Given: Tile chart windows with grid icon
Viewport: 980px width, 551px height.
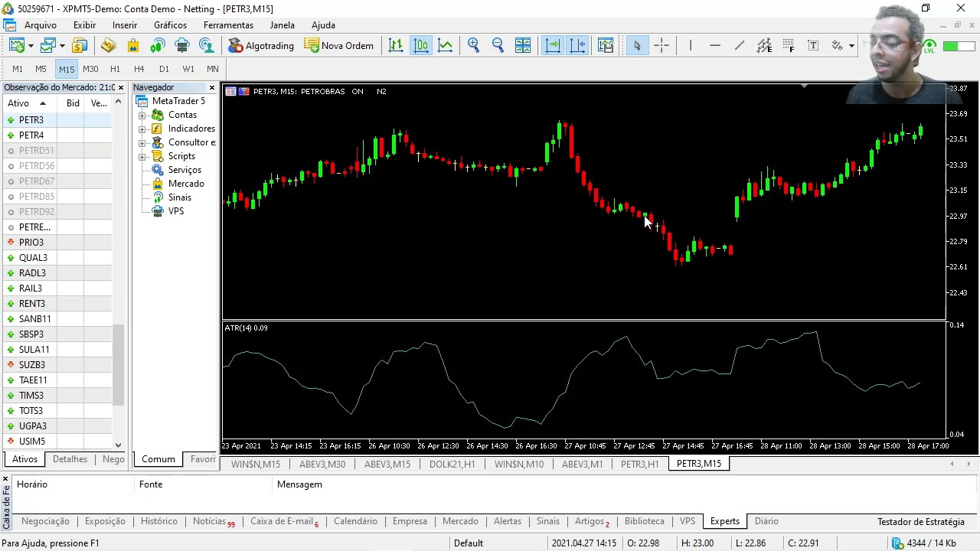Looking at the screenshot, I should (522, 46).
